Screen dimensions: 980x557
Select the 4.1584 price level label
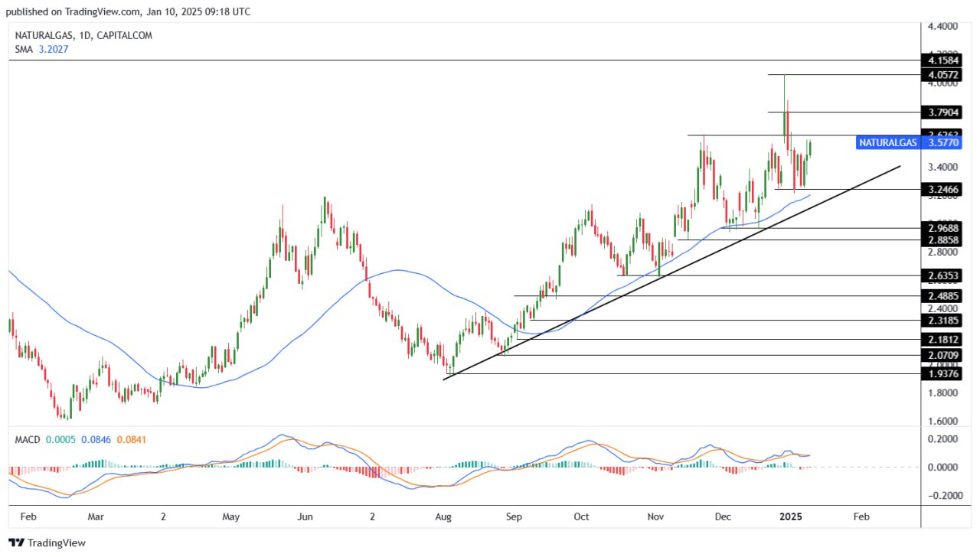[x=942, y=60]
